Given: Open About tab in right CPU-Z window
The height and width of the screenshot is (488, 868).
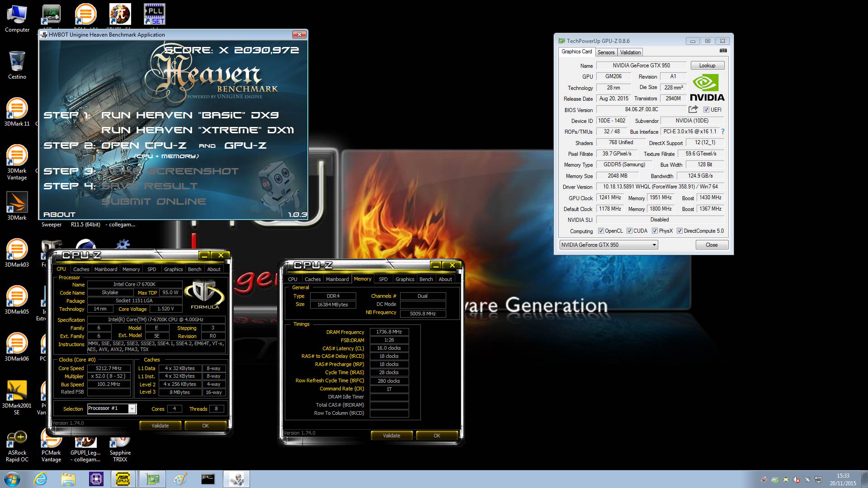Looking at the screenshot, I should [445, 279].
